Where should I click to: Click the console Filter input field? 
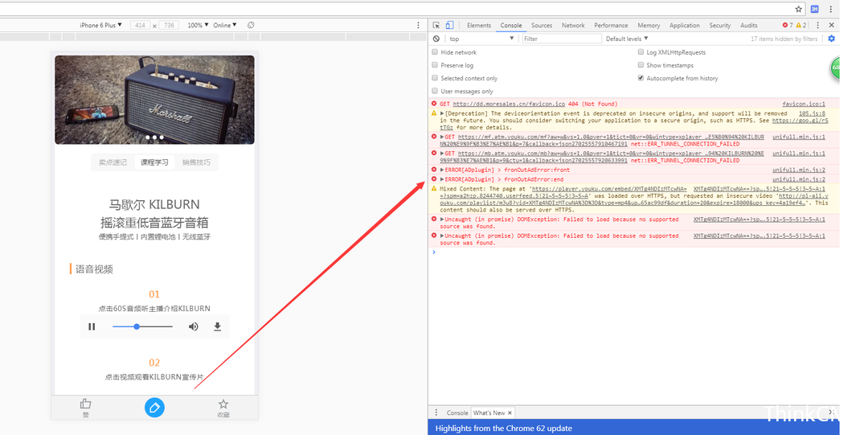pyautogui.click(x=561, y=39)
